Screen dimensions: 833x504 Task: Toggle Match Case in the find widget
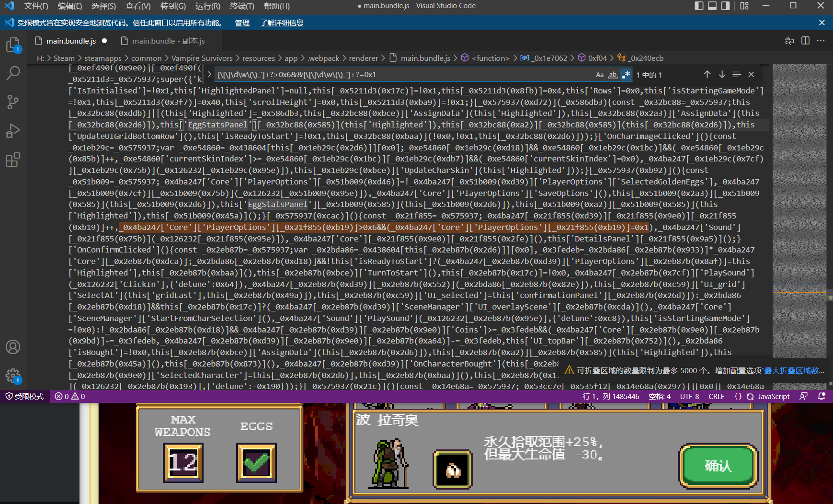click(x=600, y=74)
